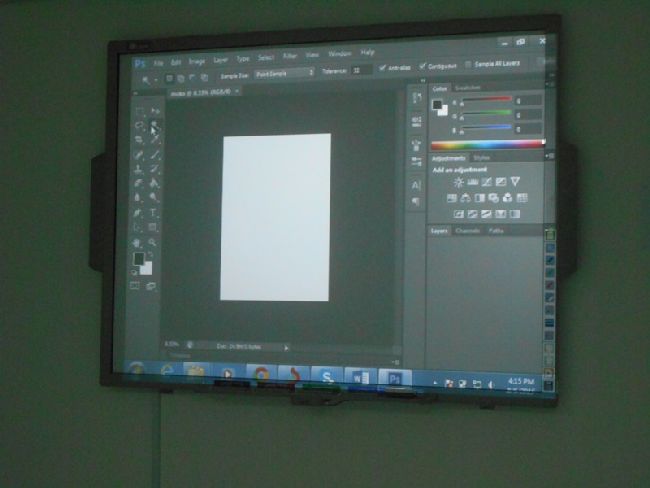Show hidden icons in the system tray

coord(436,384)
